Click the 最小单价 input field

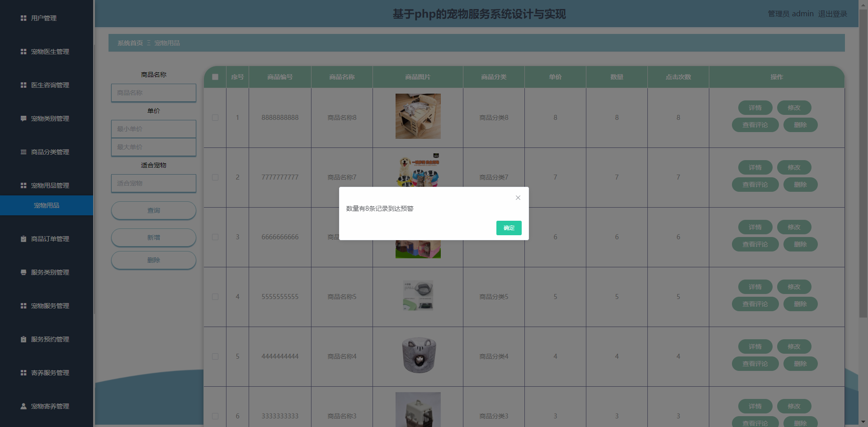(154, 129)
